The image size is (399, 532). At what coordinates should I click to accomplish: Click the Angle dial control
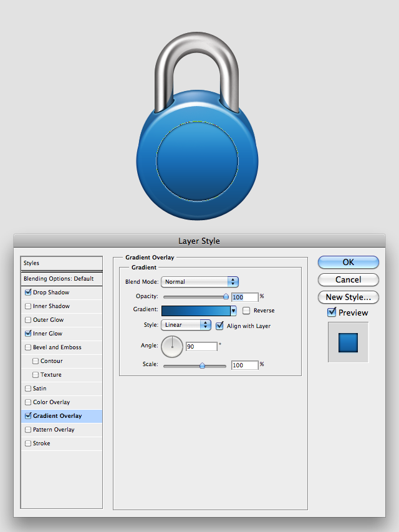(x=172, y=347)
